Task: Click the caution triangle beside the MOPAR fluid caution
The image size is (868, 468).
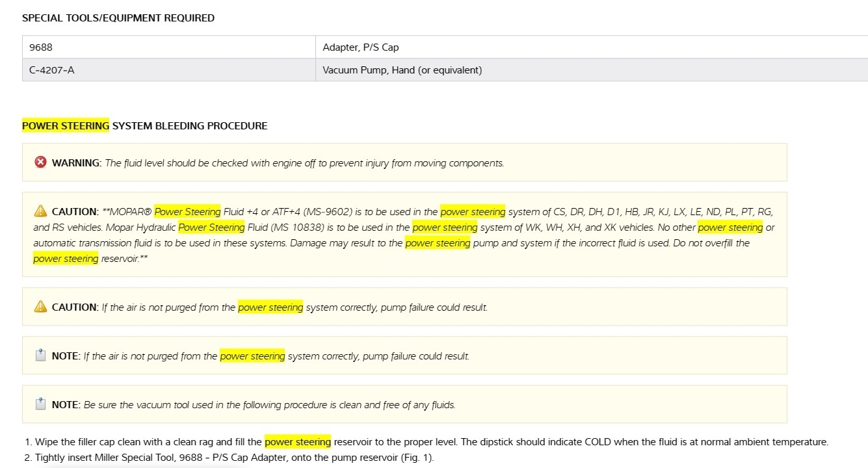Action: click(40, 211)
